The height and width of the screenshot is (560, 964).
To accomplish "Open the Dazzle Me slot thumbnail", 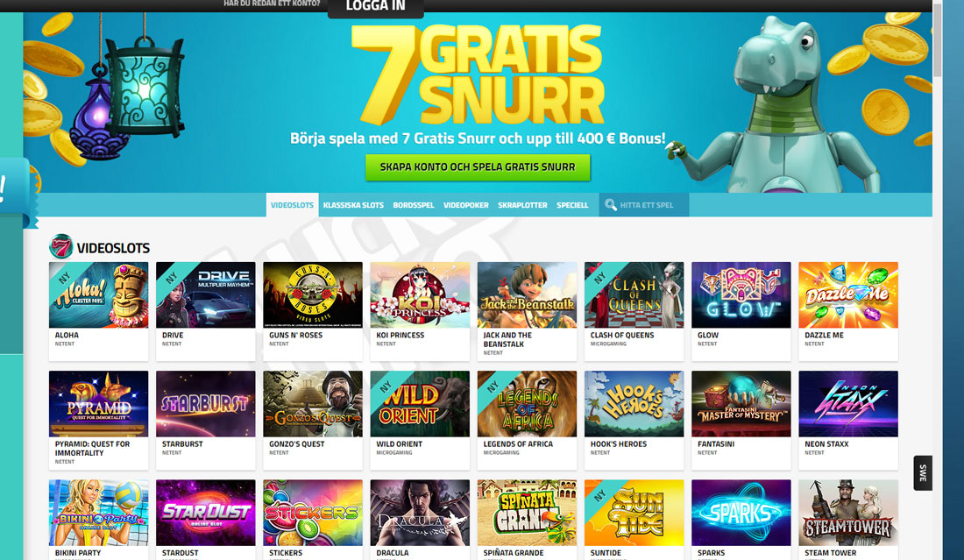I will 847,295.
